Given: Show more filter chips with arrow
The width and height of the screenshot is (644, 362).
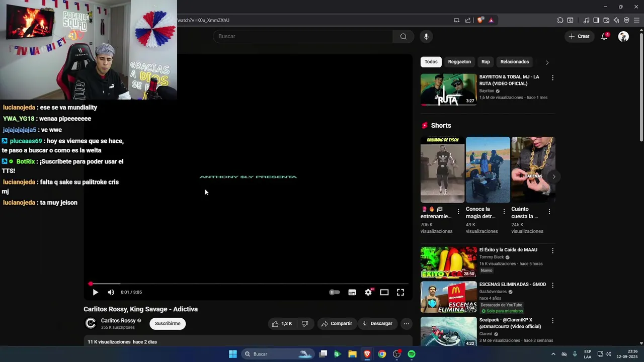Looking at the screenshot, I should click(x=547, y=62).
